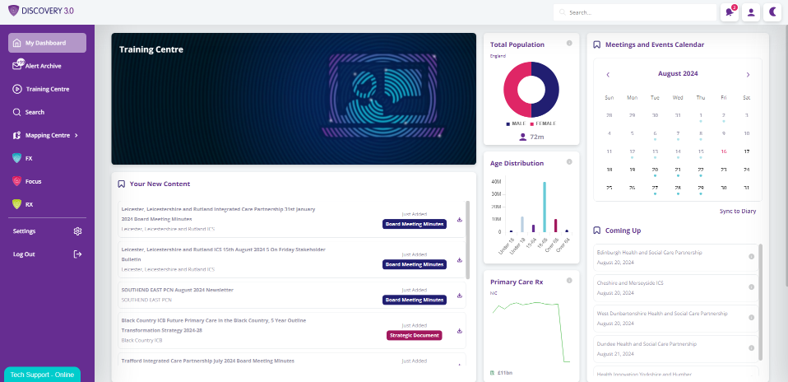The image size is (788, 382).
Task: Open Focus shield icon in sidebar
Action: [17, 181]
